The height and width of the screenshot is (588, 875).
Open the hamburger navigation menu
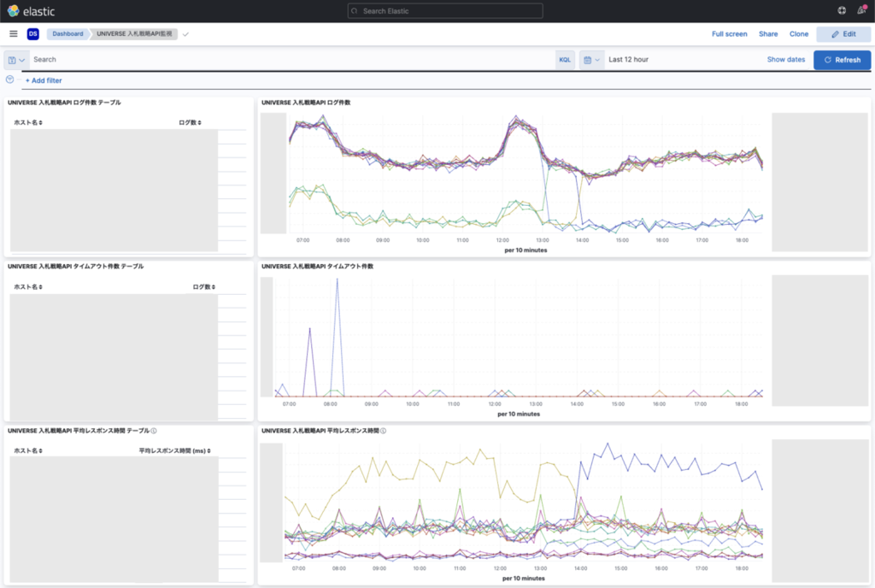click(14, 34)
